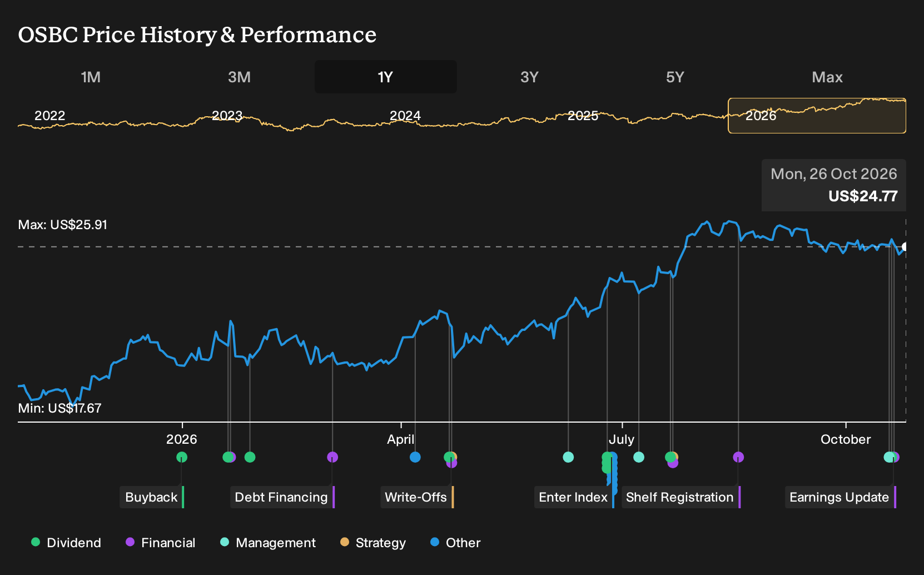This screenshot has width=924, height=575.
Task: Click the lone green dot between Buyback and Debt Financing
Action: [x=250, y=457]
